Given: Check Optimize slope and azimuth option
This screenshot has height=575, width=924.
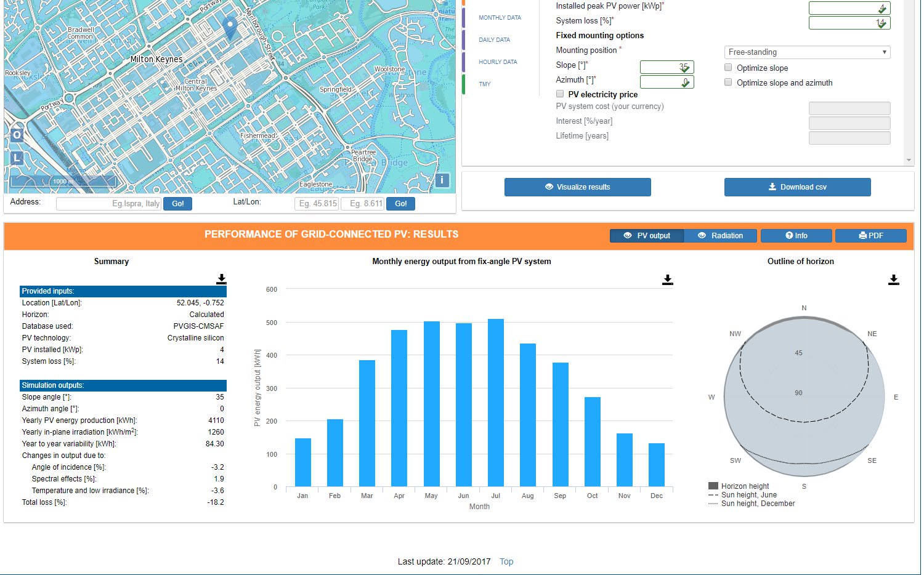Looking at the screenshot, I should click(x=728, y=82).
